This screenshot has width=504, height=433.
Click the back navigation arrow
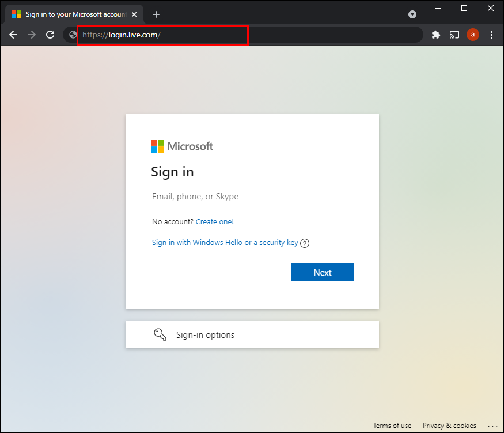(x=13, y=35)
